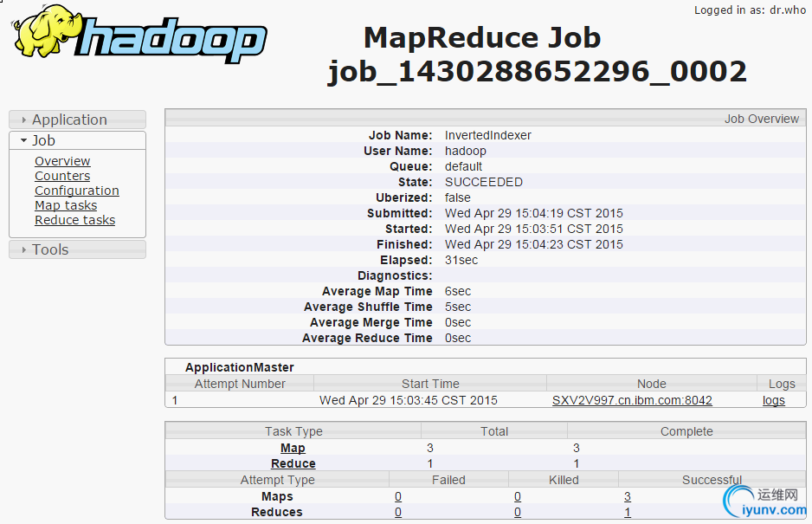This screenshot has height=524, width=812.
Task: Click Successful count 1 for Reduces
Action: tap(627, 512)
